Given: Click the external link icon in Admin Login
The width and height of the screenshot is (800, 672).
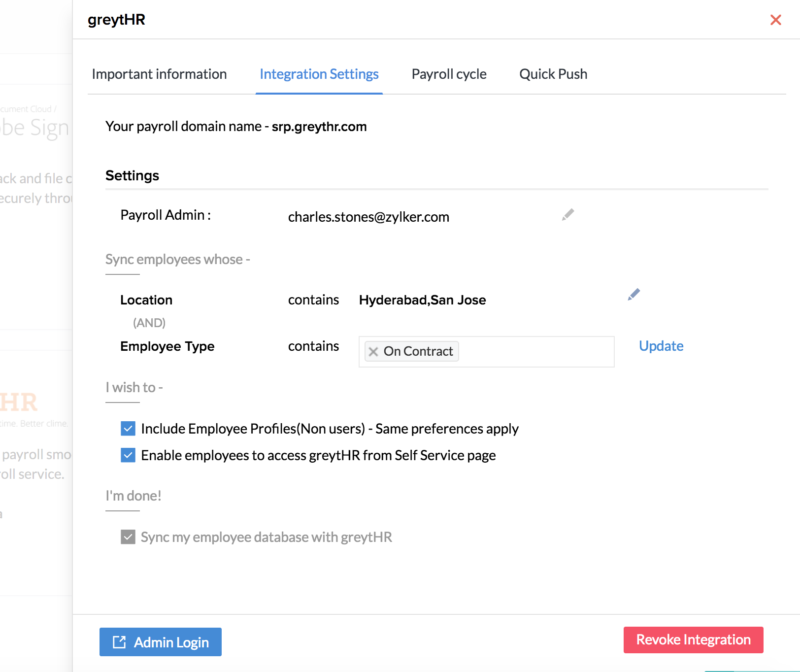Looking at the screenshot, I should [119, 642].
